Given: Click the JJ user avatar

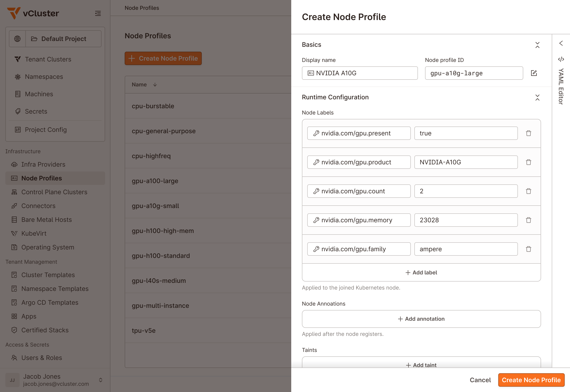Looking at the screenshot, I should click(12, 380).
